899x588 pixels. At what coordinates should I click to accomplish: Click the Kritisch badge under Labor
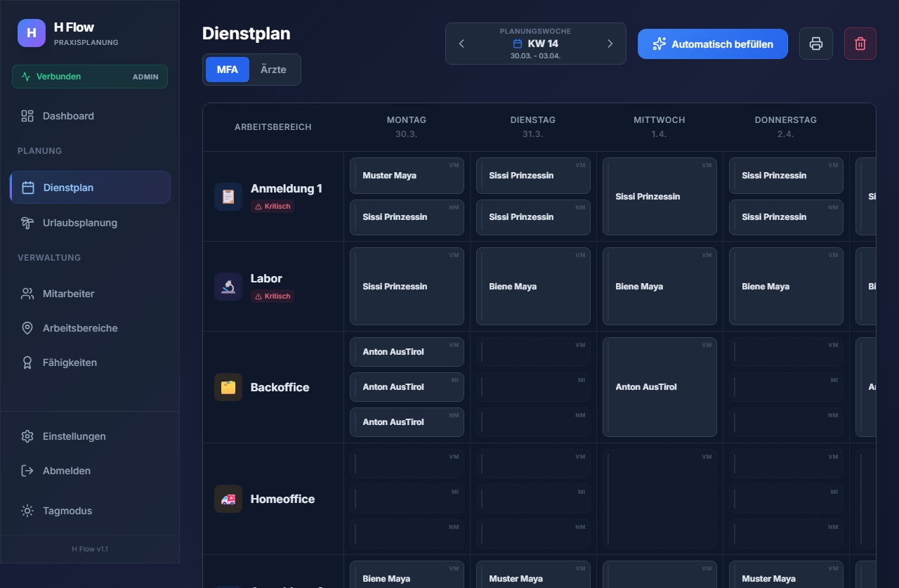(273, 296)
